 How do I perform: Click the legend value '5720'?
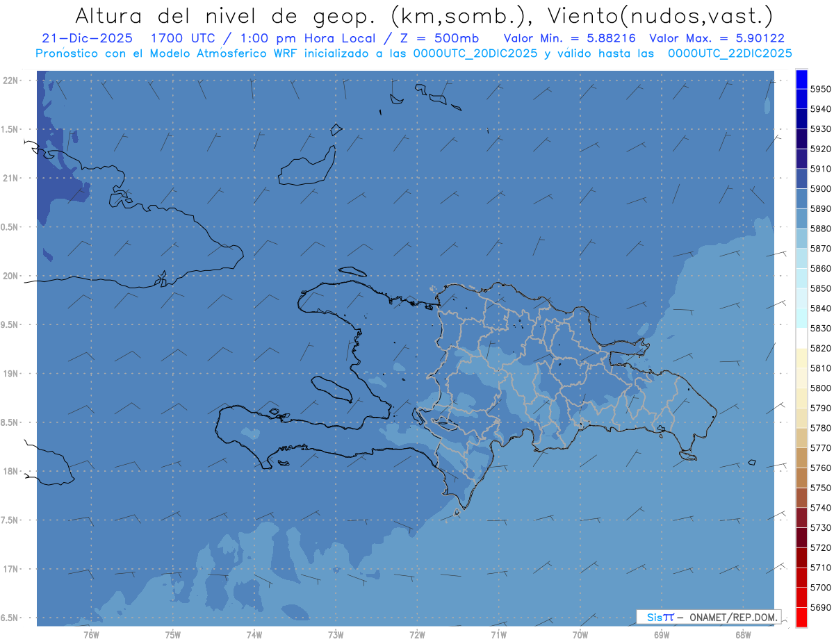pyautogui.click(x=820, y=547)
